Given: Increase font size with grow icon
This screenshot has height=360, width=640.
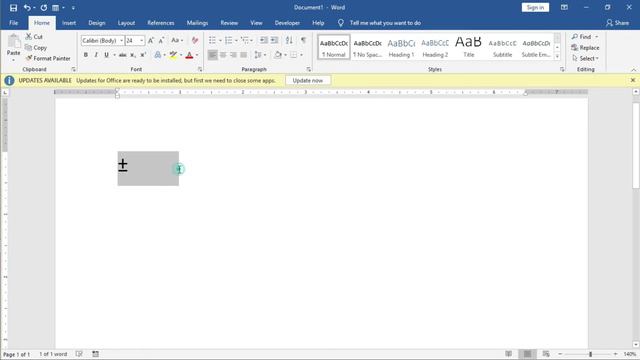Looking at the screenshot, I should (x=151, y=40).
